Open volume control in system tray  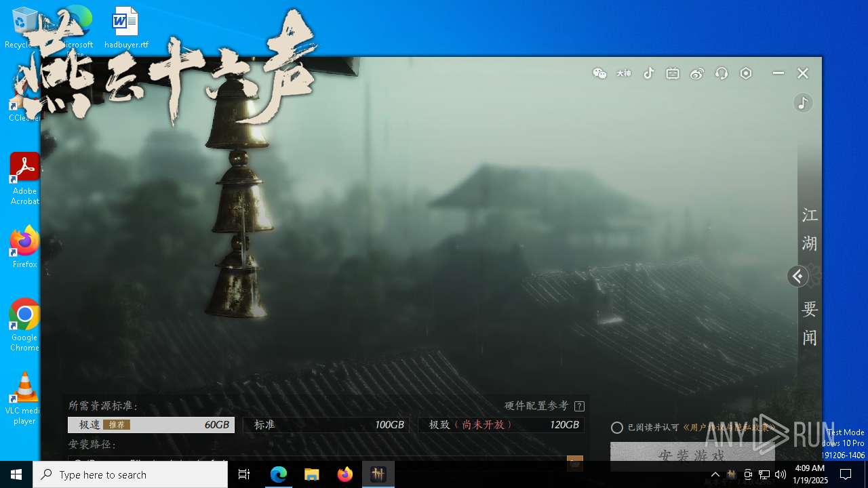(x=781, y=474)
